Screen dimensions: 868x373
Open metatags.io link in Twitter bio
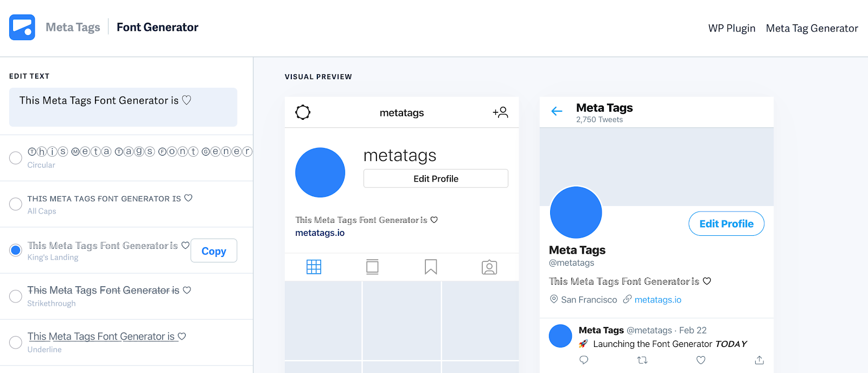pyautogui.click(x=658, y=299)
